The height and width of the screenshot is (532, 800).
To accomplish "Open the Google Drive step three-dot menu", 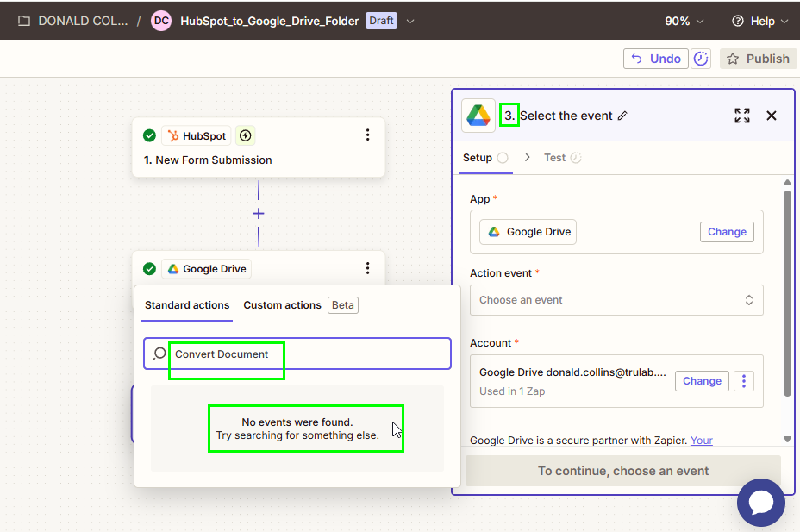I will click(367, 268).
